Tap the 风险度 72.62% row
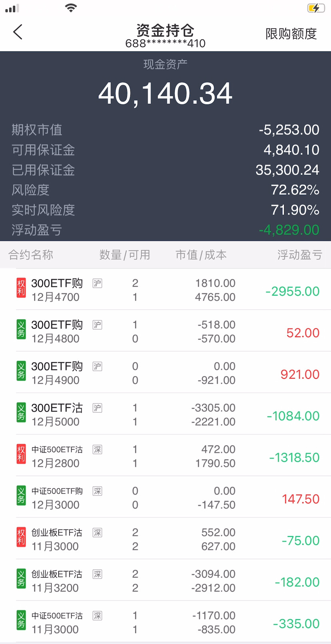This screenshot has height=644, width=331. pos(165,190)
